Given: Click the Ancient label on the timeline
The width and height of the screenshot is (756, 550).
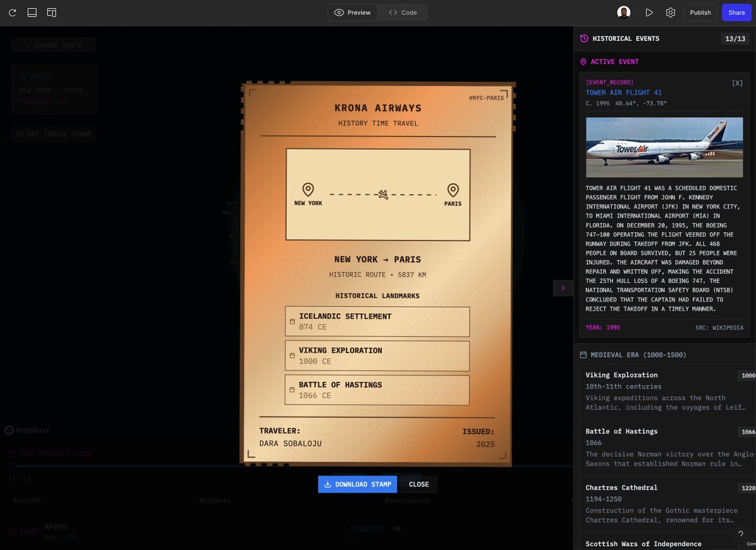Looking at the screenshot, I should 27,500.
